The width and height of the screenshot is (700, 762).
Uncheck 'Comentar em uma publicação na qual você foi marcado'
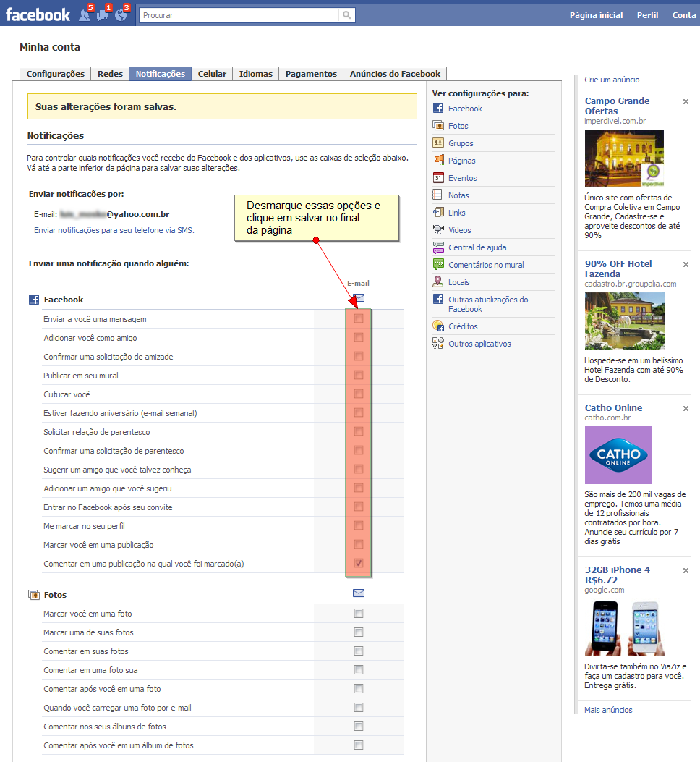pyautogui.click(x=359, y=563)
